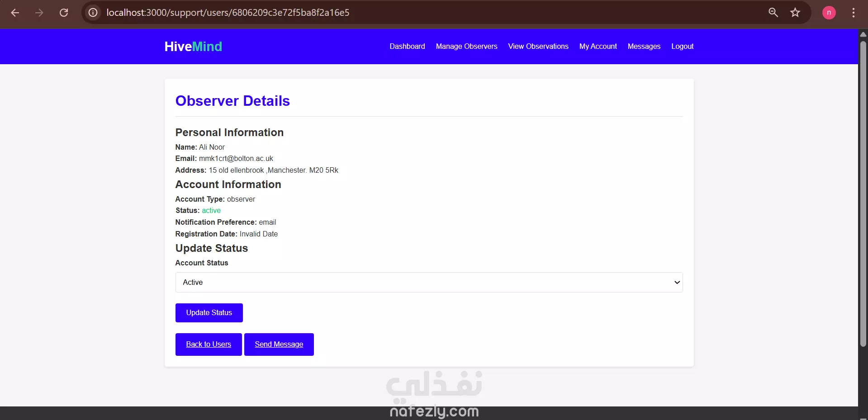View site information icon in address bar

(93, 13)
